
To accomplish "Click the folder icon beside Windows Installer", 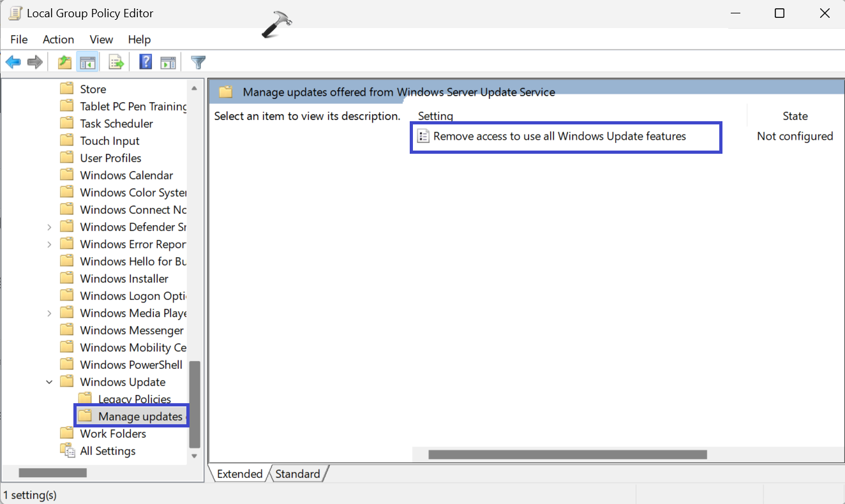I will pos(67,278).
